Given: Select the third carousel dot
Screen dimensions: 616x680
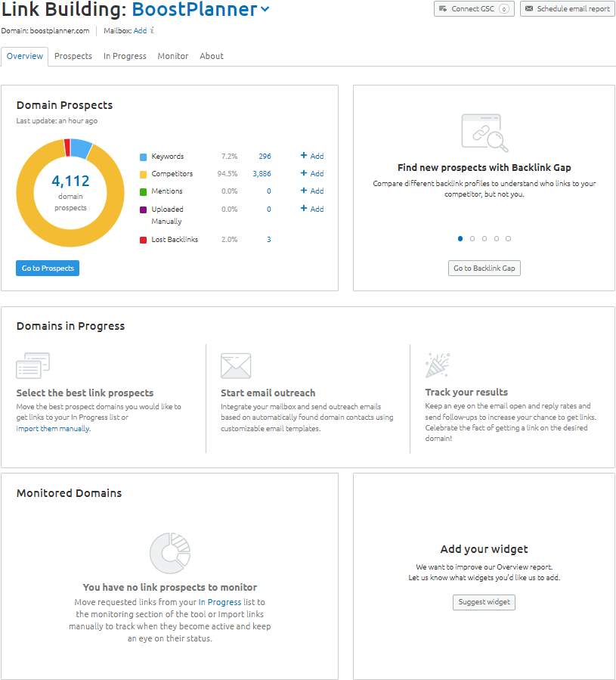Looking at the screenshot, I should 484,239.
